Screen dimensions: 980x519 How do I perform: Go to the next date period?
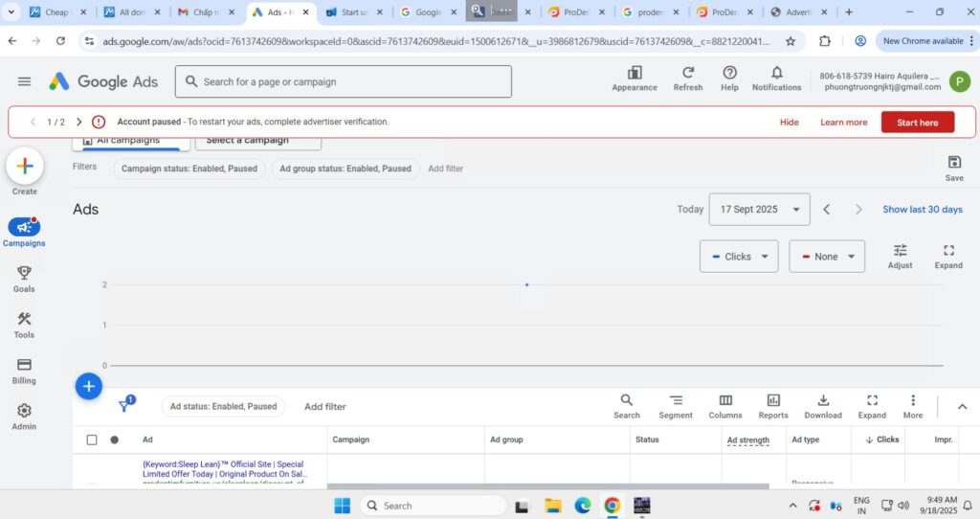858,210
